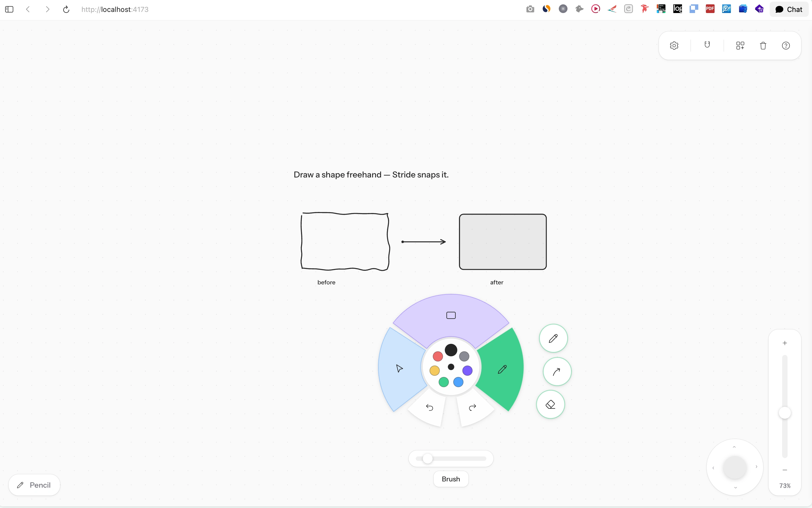The height and width of the screenshot is (508, 812).
Task: Open the help question mark icon
Action: [x=786, y=46]
